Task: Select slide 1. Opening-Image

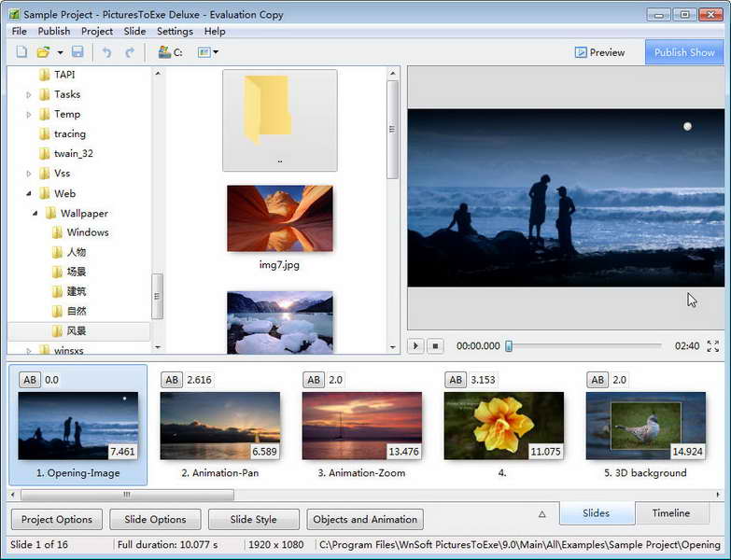Action: [x=77, y=426]
